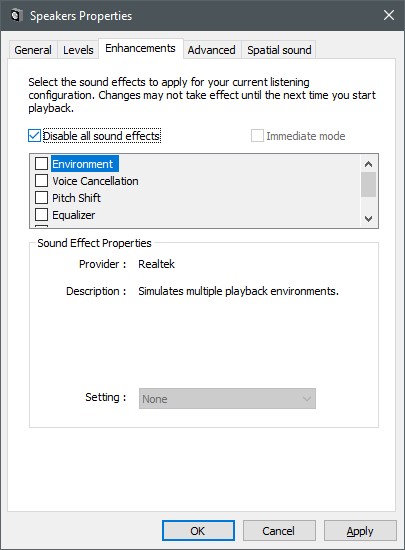The width and height of the screenshot is (405, 550).
Task: Tick the Pitch Shift checkbox
Action: 41,197
